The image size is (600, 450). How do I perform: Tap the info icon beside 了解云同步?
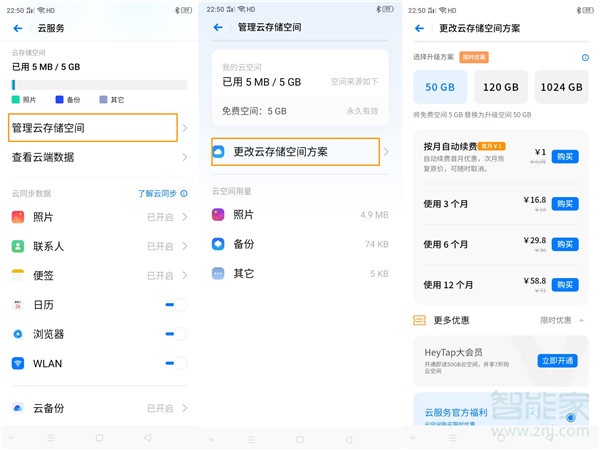[x=184, y=194]
